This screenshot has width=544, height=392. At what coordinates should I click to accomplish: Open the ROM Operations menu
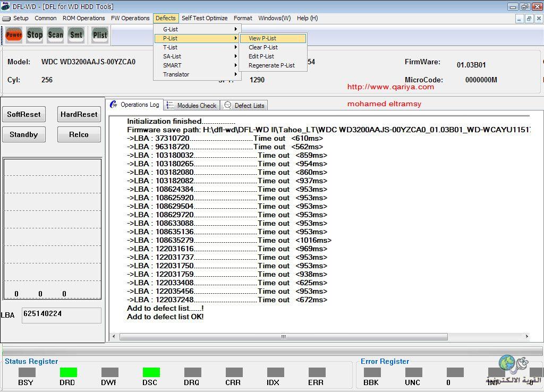83,18
